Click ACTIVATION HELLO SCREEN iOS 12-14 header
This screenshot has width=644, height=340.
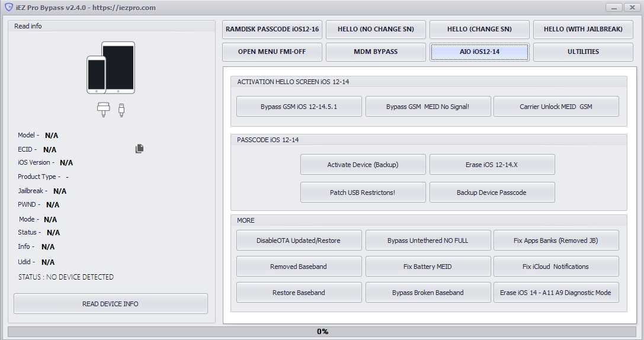coord(293,82)
